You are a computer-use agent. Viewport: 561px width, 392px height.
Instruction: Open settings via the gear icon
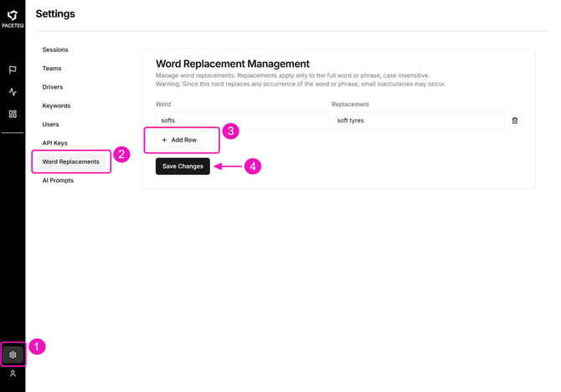13,354
